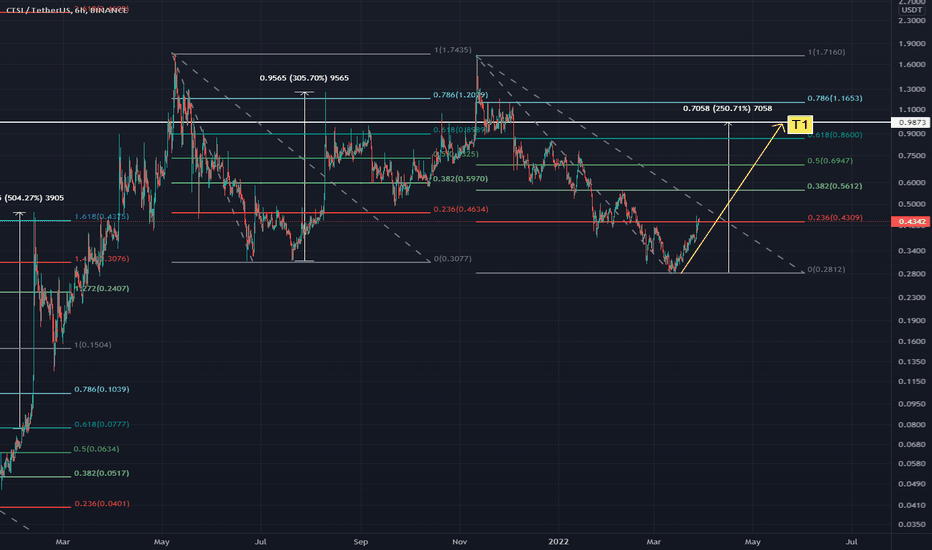Select the 0.0680 price axis value
The image size is (932, 550).
click(x=912, y=444)
